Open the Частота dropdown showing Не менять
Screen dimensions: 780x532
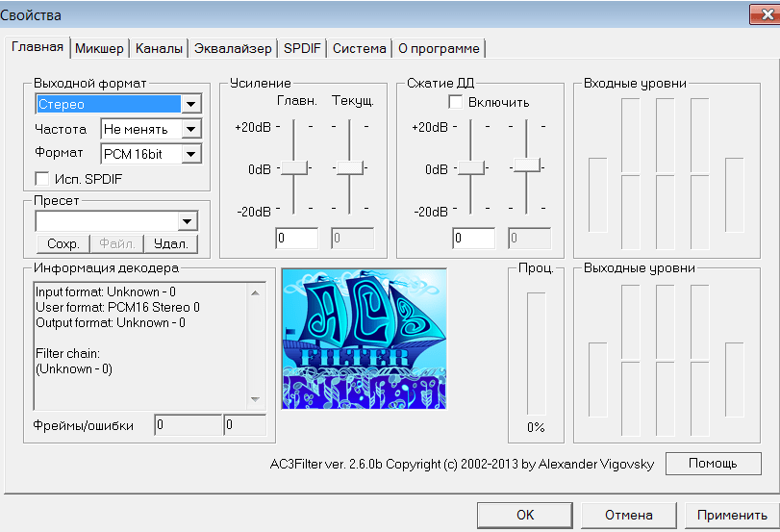(151, 129)
